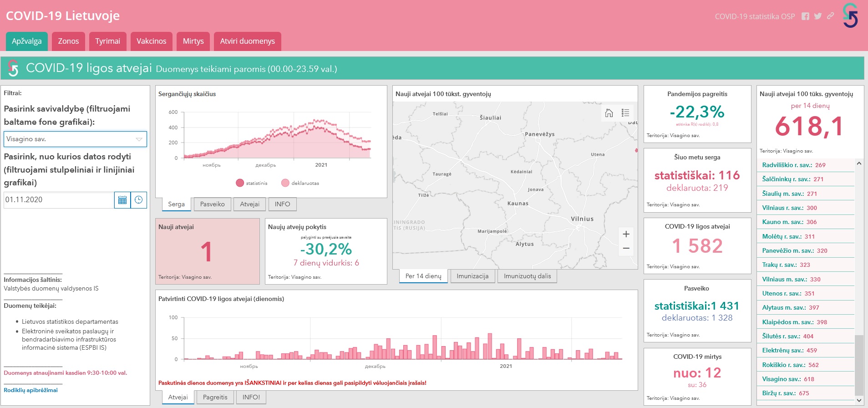Click the Twitter share icon
This screenshot has width=868, height=408.
[818, 16]
